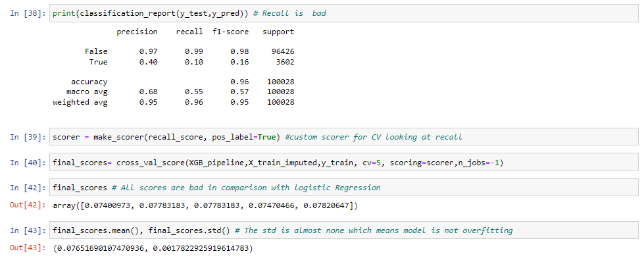Click the logistic Regression comment in In [42]
The height and width of the screenshot is (264, 644).
pos(246,188)
